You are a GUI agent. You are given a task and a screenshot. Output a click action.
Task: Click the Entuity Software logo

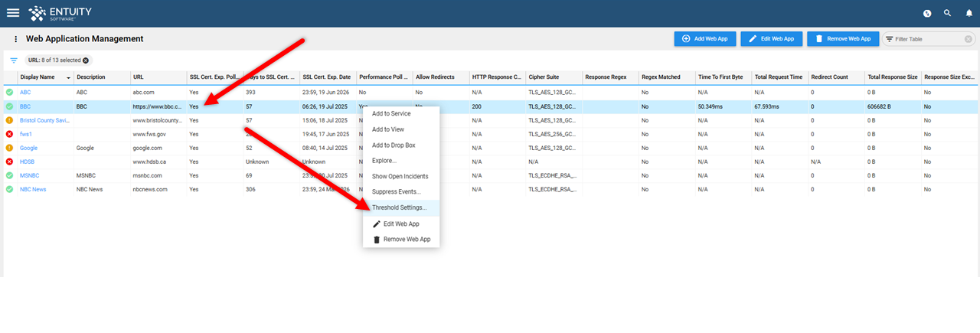pyautogui.click(x=60, y=13)
